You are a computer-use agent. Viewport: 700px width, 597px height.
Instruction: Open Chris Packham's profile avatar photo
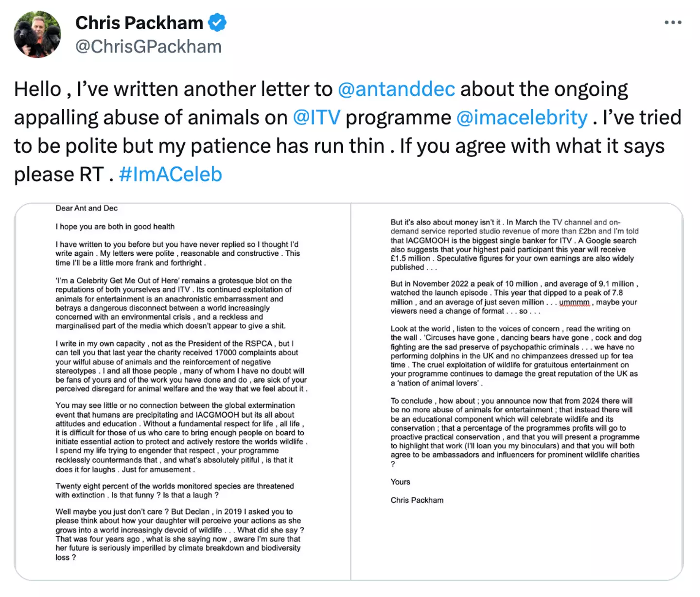[37, 35]
